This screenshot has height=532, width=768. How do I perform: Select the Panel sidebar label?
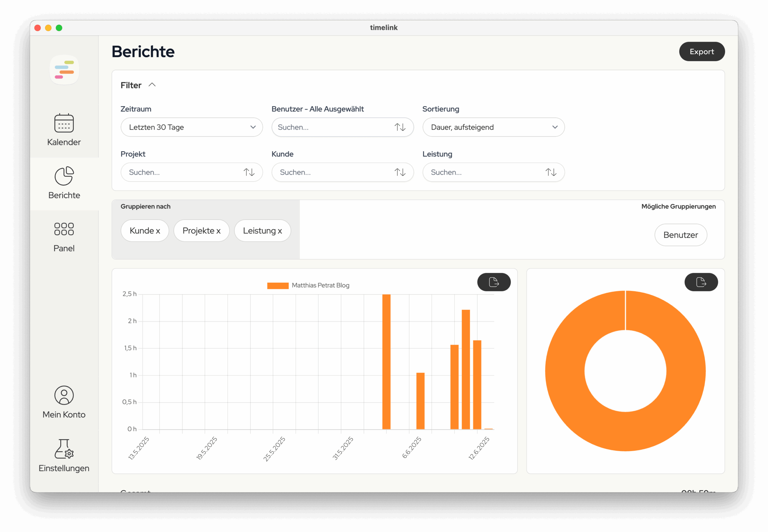tap(64, 248)
